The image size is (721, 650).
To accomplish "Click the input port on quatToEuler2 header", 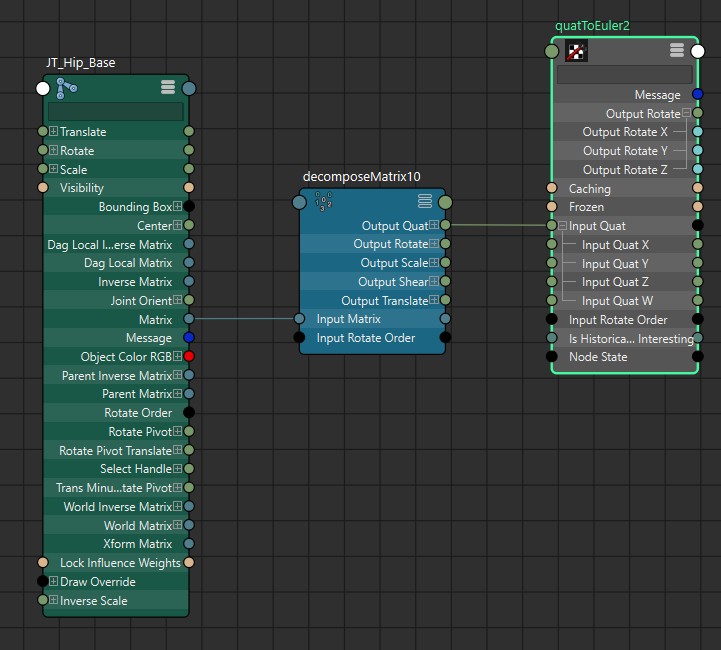I will click(552, 51).
